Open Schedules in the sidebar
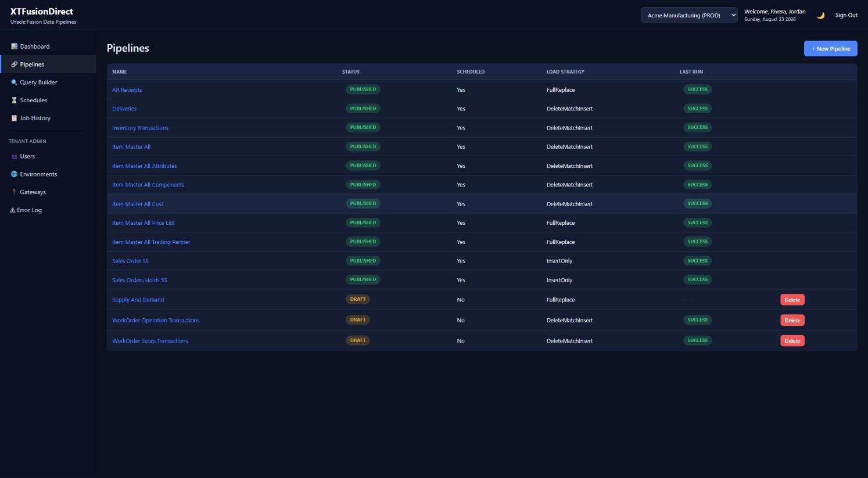 48,100
